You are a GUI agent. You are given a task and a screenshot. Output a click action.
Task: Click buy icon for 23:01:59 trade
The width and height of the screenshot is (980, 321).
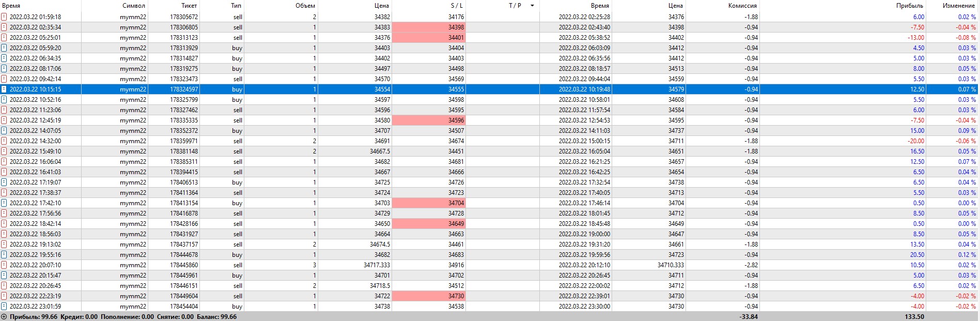click(x=4, y=307)
